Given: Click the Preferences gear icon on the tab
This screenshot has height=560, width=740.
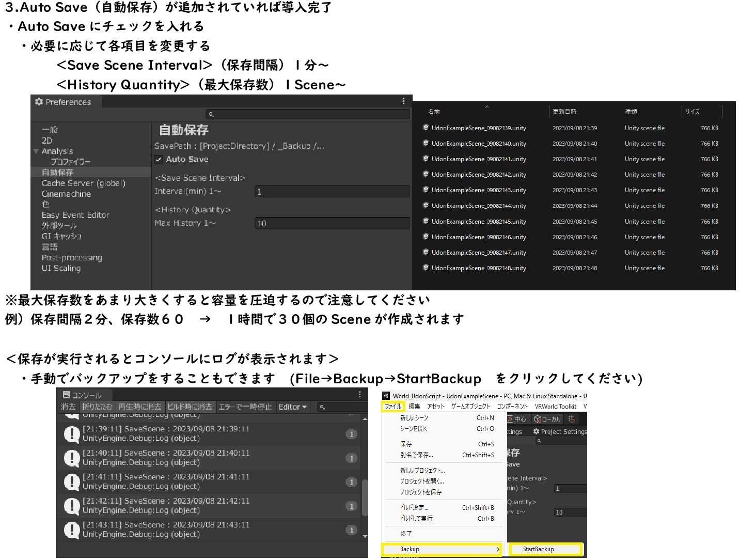Looking at the screenshot, I should [39, 102].
